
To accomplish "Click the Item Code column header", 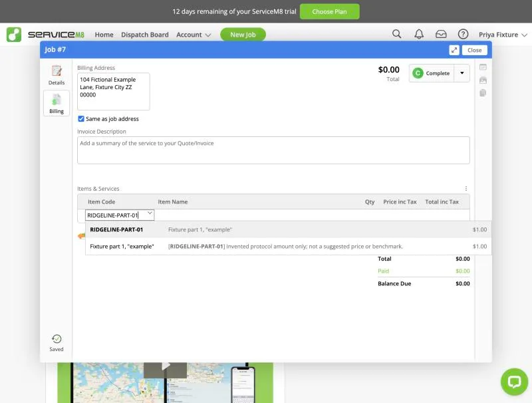I will [102, 202].
